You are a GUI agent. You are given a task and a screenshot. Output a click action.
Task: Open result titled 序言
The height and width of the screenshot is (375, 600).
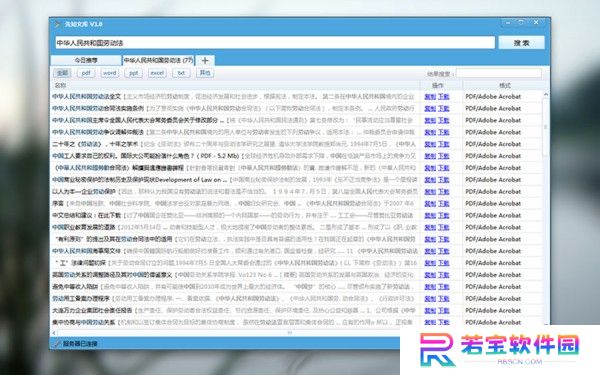point(58,203)
